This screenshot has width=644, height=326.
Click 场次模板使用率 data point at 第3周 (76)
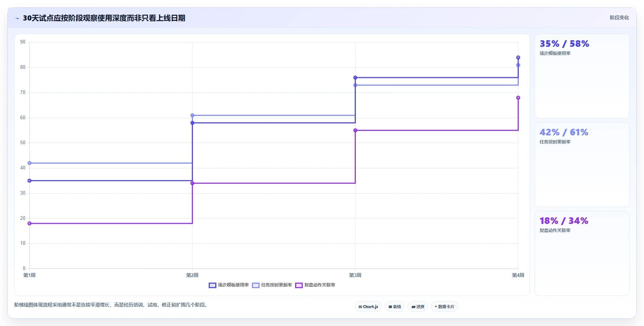[355, 78]
